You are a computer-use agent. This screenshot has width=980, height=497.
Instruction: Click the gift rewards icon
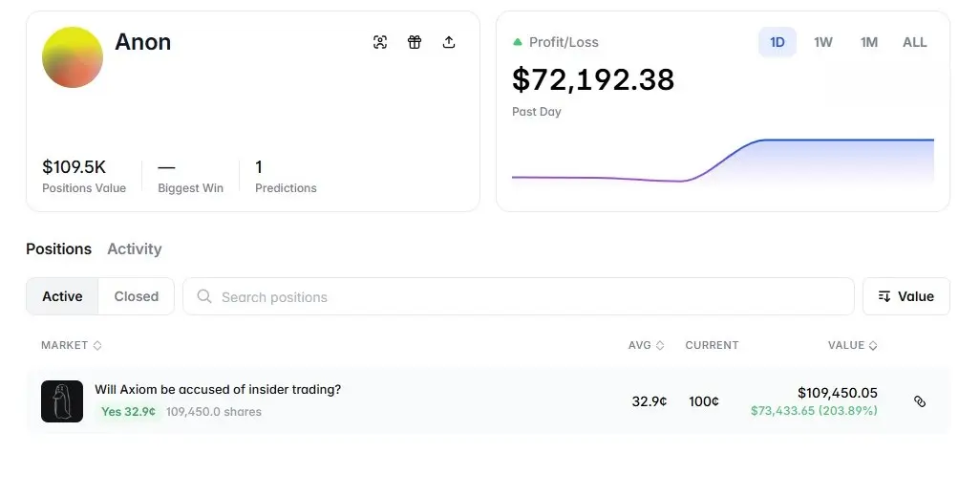(x=415, y=42)
